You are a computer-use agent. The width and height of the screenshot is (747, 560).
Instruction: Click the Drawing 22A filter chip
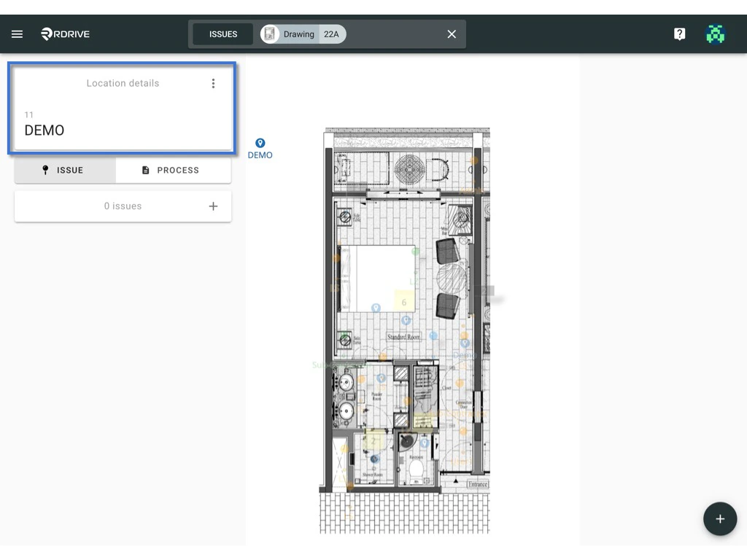click(x=303, y=34)
